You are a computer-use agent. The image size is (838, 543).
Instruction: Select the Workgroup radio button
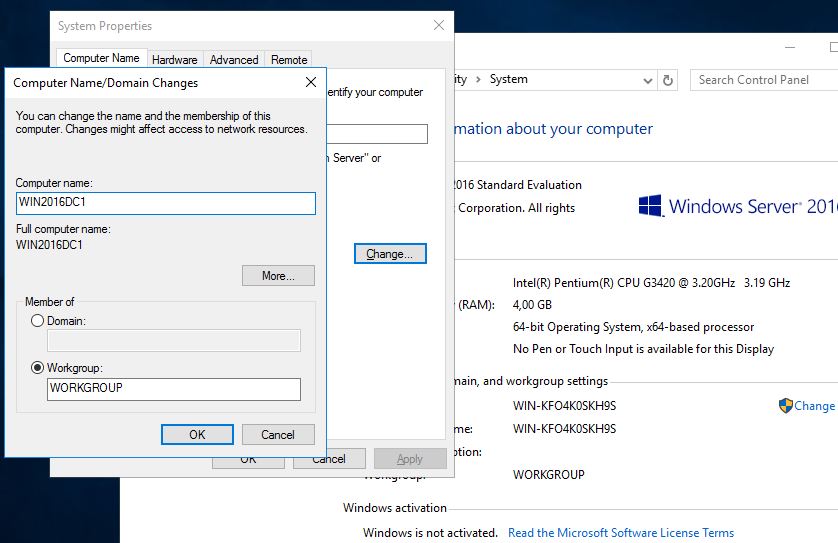coord(37,368)
